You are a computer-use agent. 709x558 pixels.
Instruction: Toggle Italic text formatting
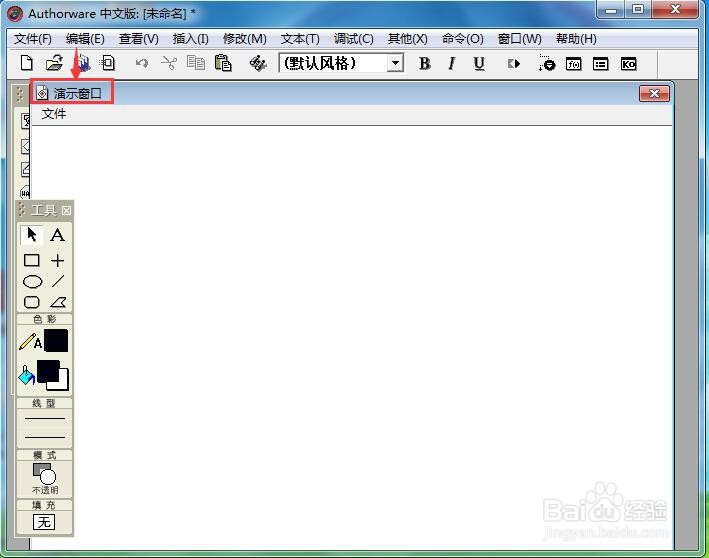point(451,63)
